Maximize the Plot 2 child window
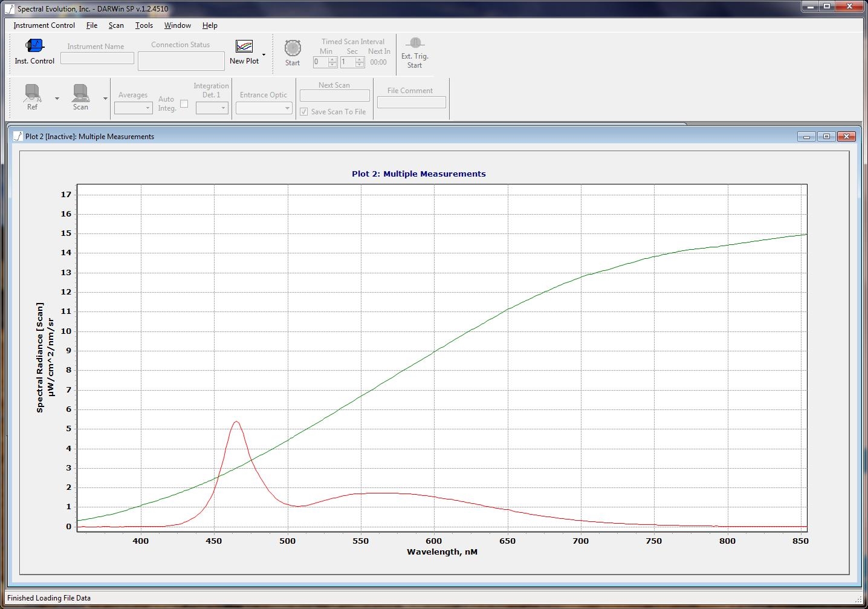The height and width of the screenshot is (609, 868). [x=826, y=137]
